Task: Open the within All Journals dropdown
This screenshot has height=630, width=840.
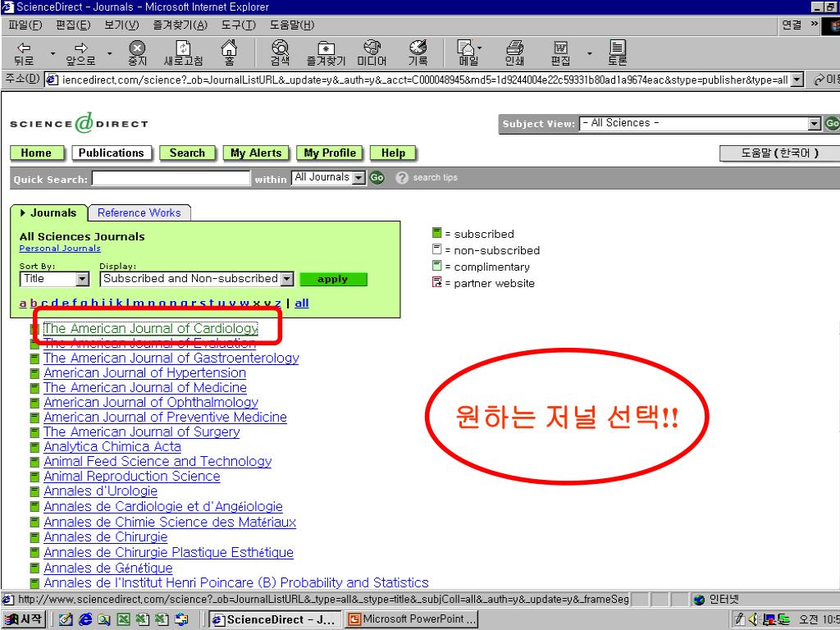Action: coord(359,178)
